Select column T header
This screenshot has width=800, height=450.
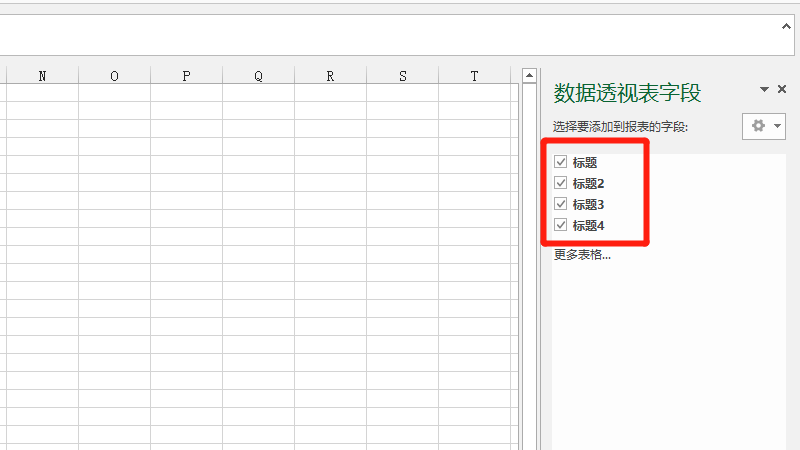tap(474, 76)
